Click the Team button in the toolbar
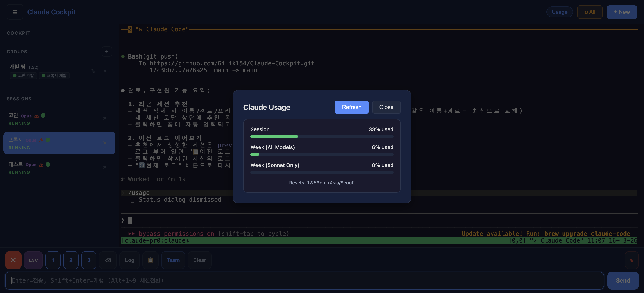Image resolution: width=644 pixels, height=293 pixels. click(173, 260)
